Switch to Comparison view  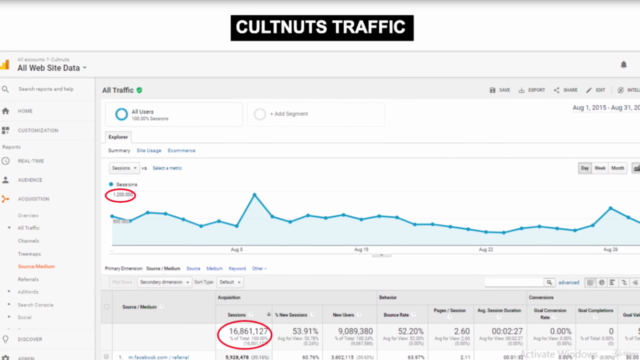(x=624, y=282)
